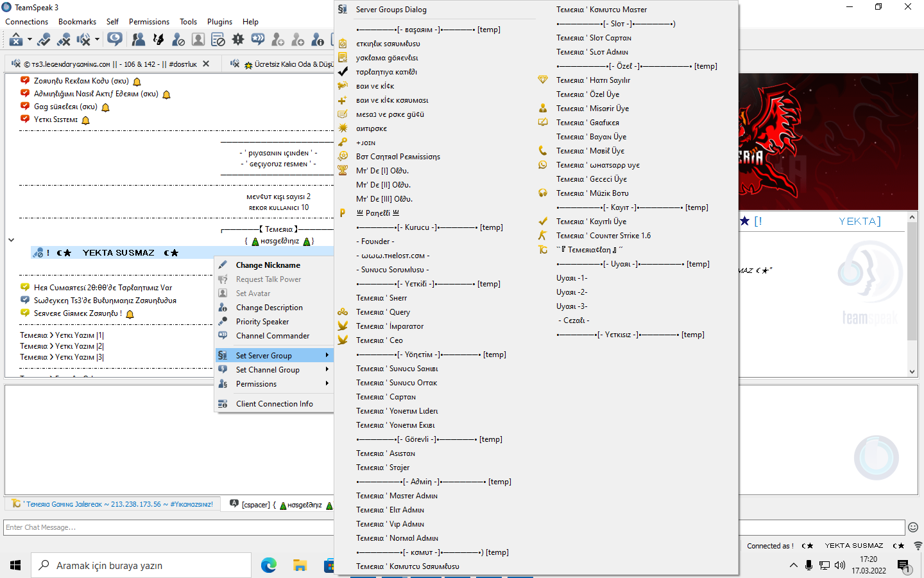The image size is (924, 578).
Task: Select Temeria > Yetki Yazım |1| channel
Action: tap(62, 335)
